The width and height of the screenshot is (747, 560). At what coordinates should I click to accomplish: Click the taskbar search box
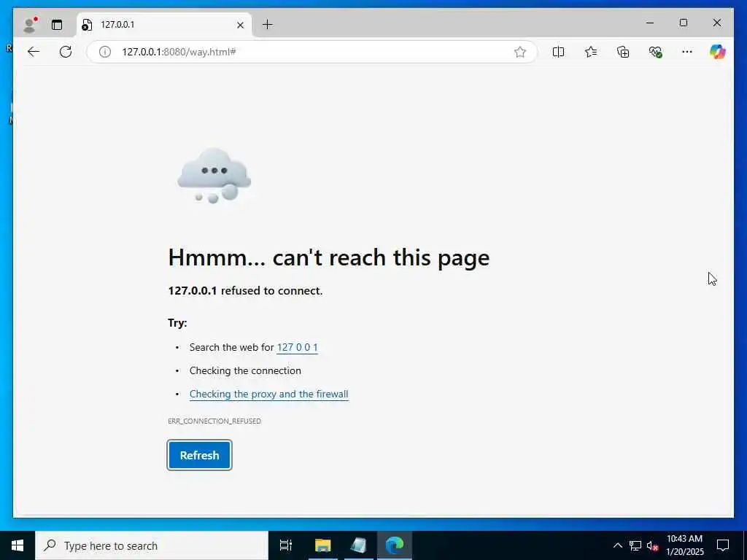[152, 545]
